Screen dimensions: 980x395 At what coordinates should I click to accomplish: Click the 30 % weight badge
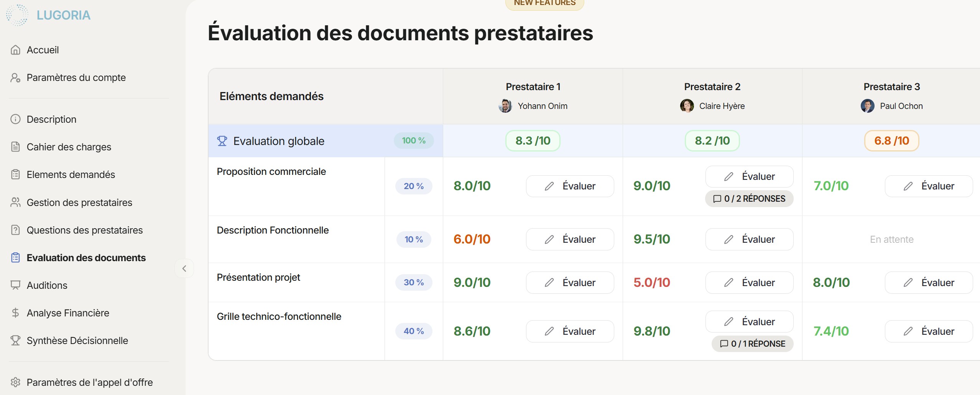tap(414, 283)
